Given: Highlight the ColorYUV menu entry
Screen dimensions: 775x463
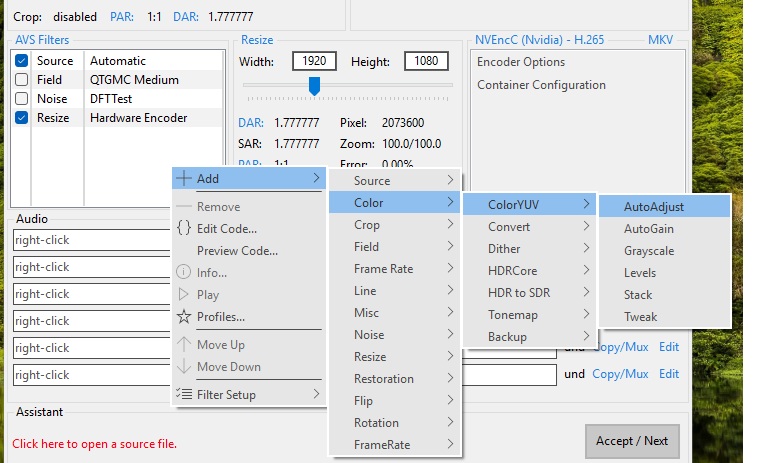Looking at the screenshot, I should (x=529, y=204).
